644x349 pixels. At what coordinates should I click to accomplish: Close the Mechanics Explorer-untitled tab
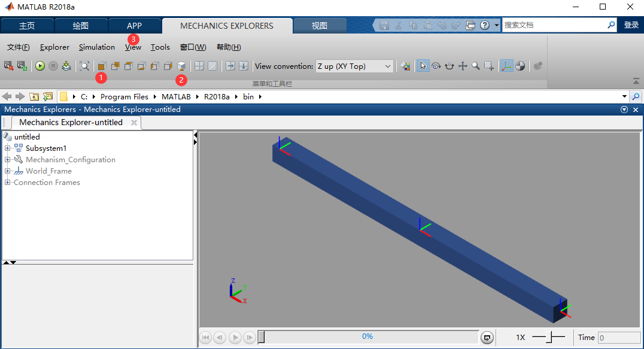click(x=134, y=122)
